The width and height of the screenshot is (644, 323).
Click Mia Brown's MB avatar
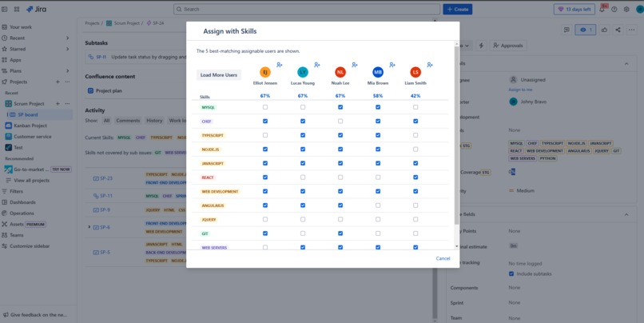(378, 72)
